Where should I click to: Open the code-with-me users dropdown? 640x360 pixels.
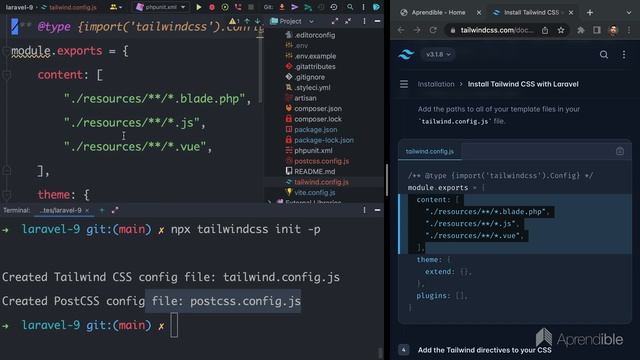pos(116,7)
